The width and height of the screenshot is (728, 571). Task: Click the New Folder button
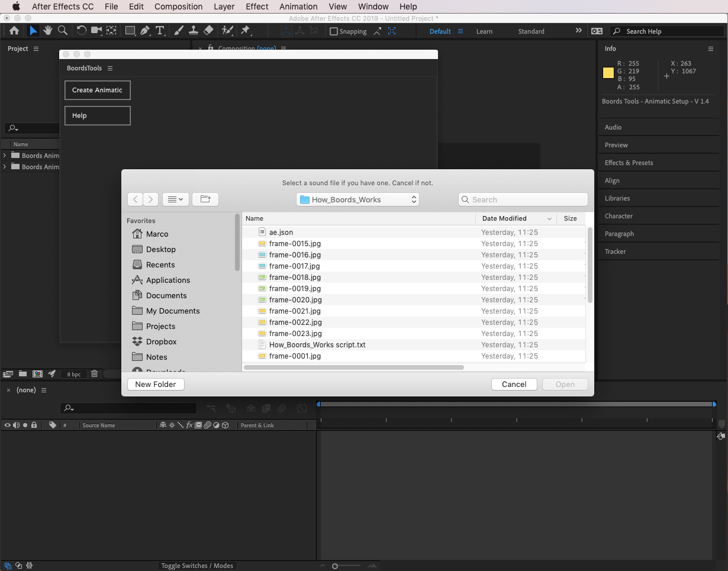point(156,384)
